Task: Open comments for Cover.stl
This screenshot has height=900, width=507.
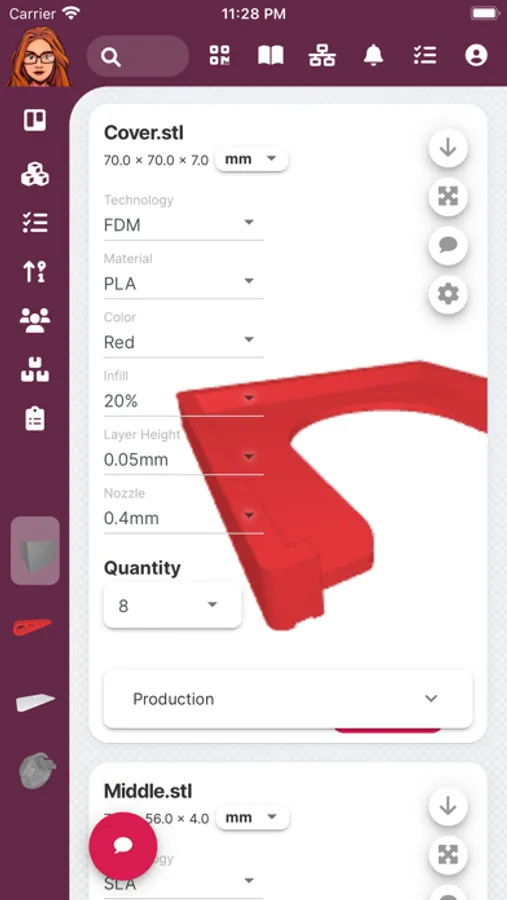Action: [448, 246]
